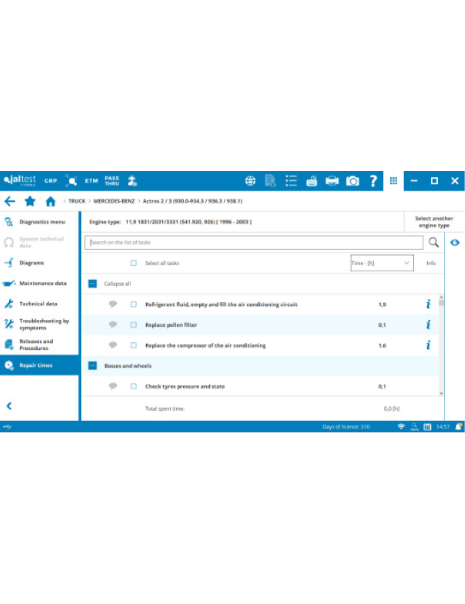Open info for Replace pollen filter
The height and width of the screenshot is (604, 465).
[x=428, y=325]
